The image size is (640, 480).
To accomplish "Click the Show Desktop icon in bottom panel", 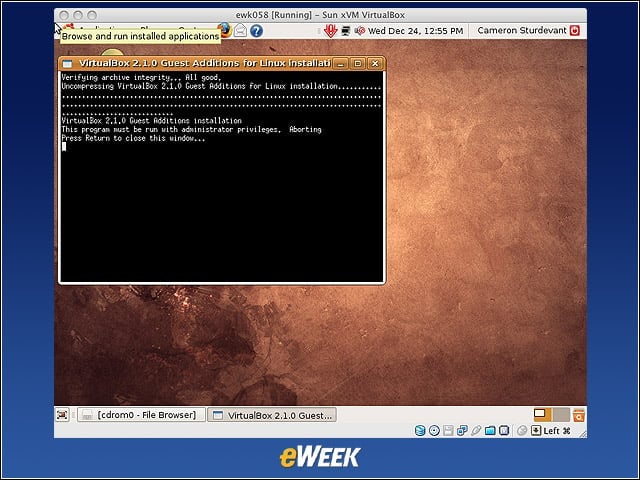I will pos(62,415).
